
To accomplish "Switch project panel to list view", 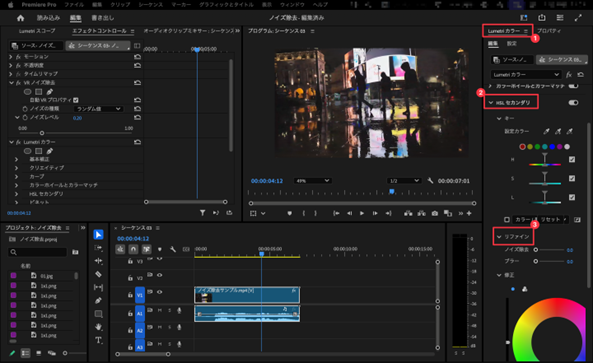I will [x=25, y=353].
